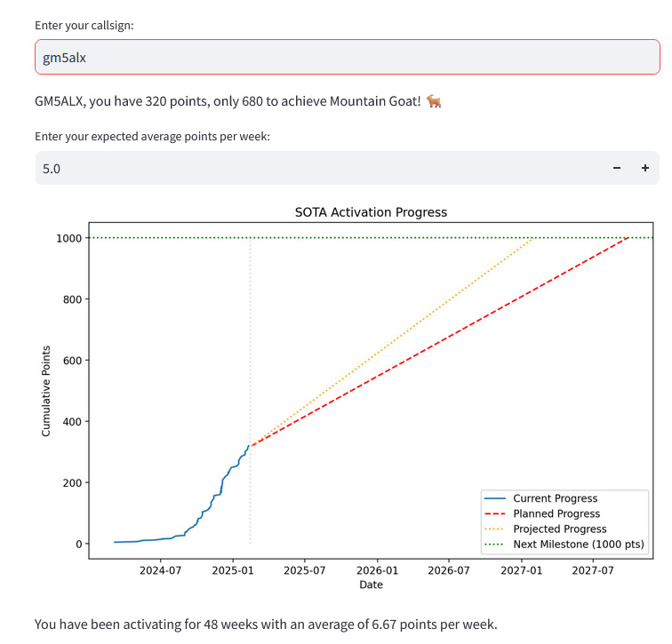Click the 'Cumulative Points' y-axis label
The width and height of the screenshot is (672, 644).
(x=46, y=391)
